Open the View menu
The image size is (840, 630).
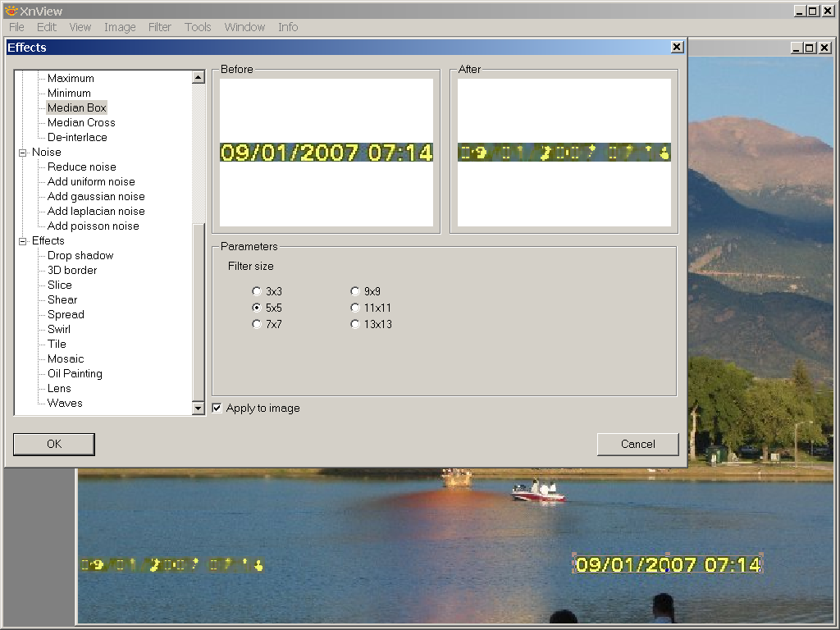80,27
